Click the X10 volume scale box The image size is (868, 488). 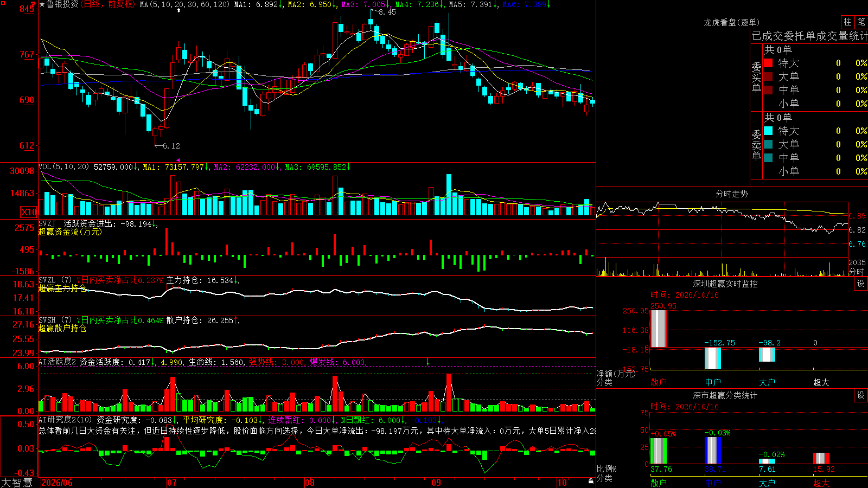point(29,212)
